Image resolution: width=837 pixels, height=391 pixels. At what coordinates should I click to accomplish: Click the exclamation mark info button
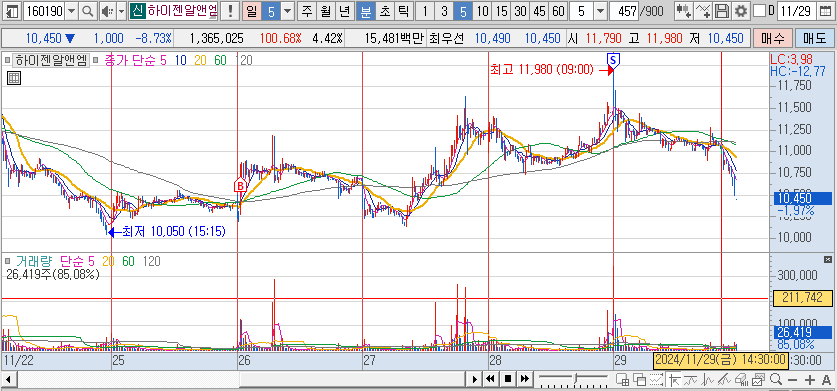pos(230,11)
